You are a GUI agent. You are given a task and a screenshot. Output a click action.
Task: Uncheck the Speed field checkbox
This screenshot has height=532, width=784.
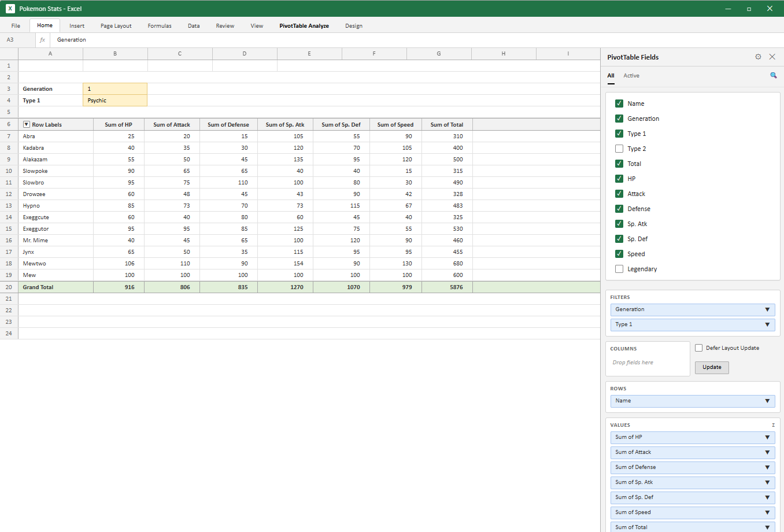(x=619, y=254)
